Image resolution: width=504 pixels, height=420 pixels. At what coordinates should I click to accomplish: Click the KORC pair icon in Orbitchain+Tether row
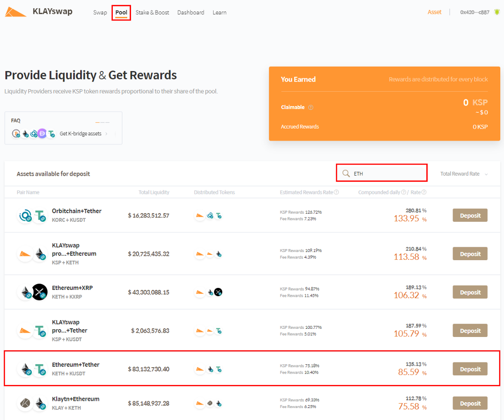coord(25,216)
